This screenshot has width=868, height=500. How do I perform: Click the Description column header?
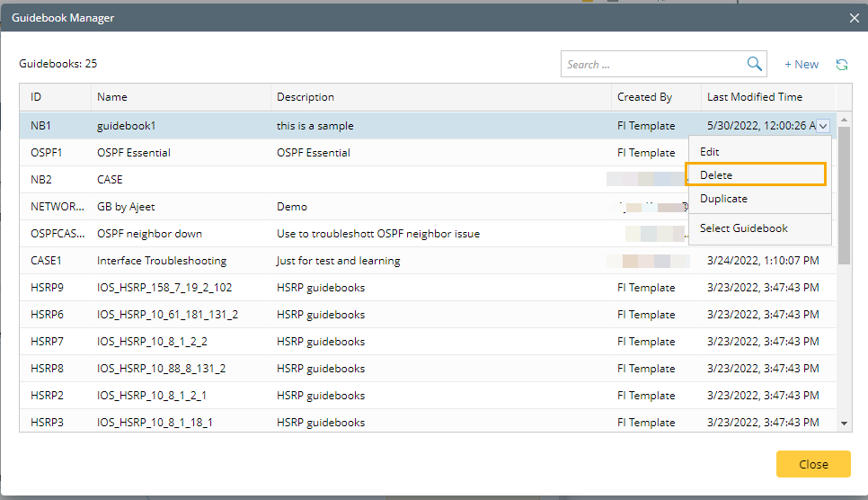[306, 97]
